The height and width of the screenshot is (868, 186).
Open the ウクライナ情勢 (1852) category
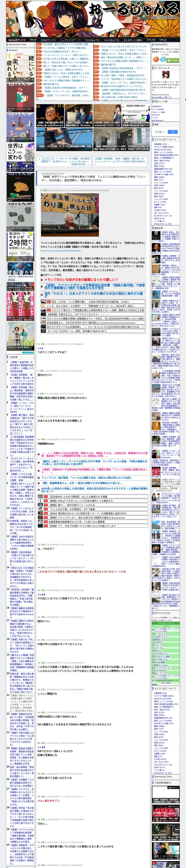164,147
